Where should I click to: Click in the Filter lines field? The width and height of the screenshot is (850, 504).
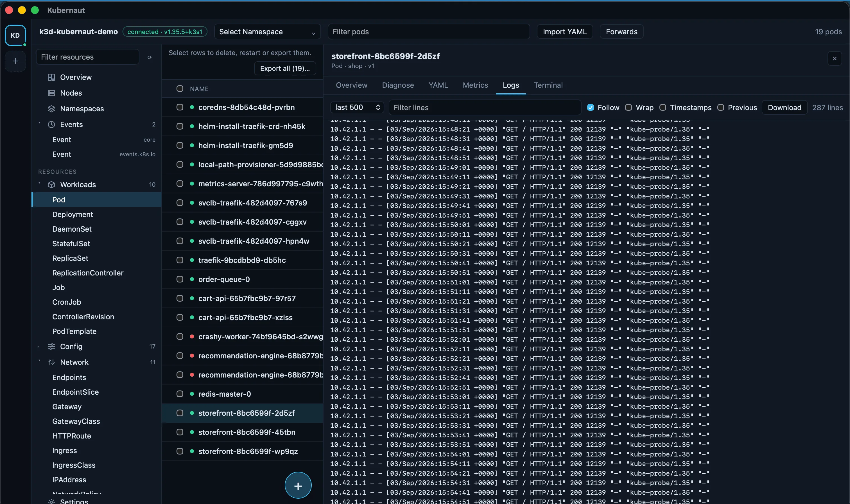(485, 108)
